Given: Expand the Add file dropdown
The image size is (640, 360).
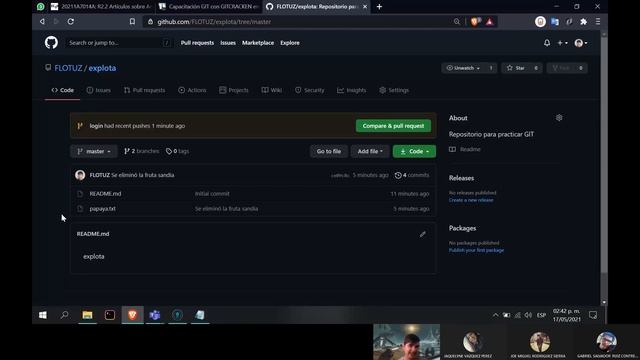Looking at the screenshot, I should [x=370, y=151].
